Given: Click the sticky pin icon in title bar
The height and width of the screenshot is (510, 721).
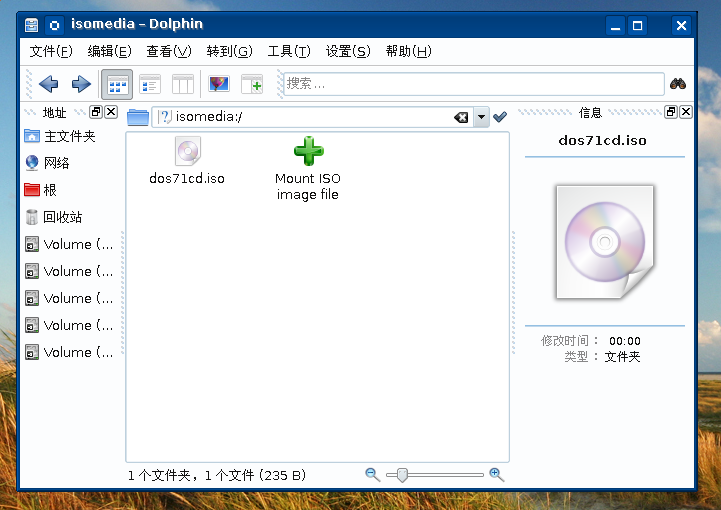Looking at the screenshot, I should tap(54, 25).
